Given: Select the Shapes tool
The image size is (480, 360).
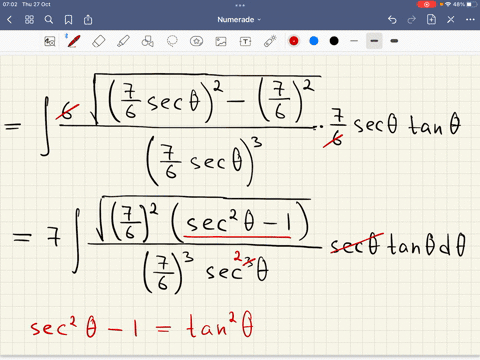Looking at the screenshot, I should (x=148, y=41).
